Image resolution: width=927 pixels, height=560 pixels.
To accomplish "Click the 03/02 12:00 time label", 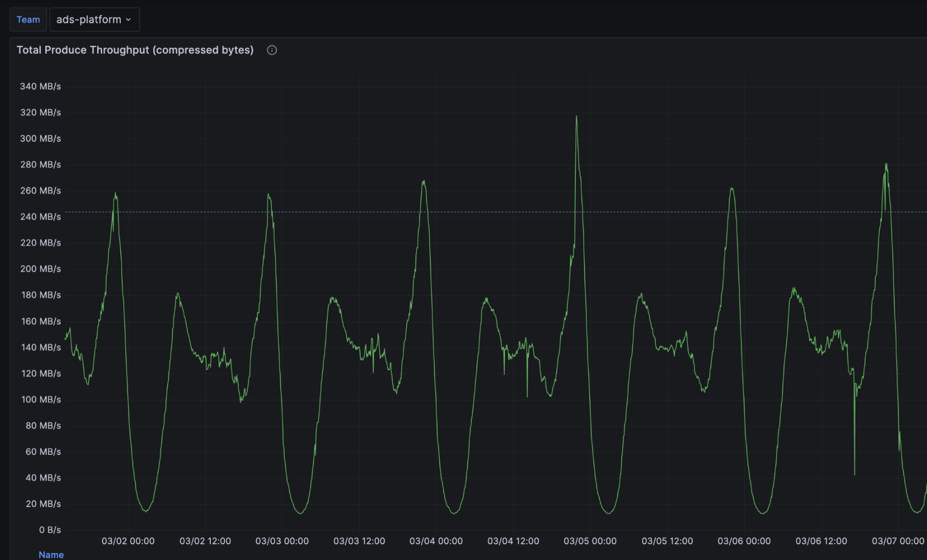I will 205,541.
